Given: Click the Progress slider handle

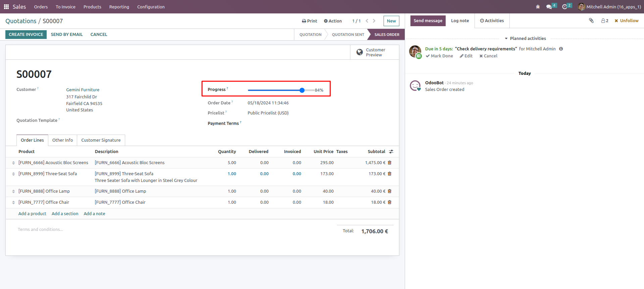Looking at the screenshot, I should [x=302, y=90].
